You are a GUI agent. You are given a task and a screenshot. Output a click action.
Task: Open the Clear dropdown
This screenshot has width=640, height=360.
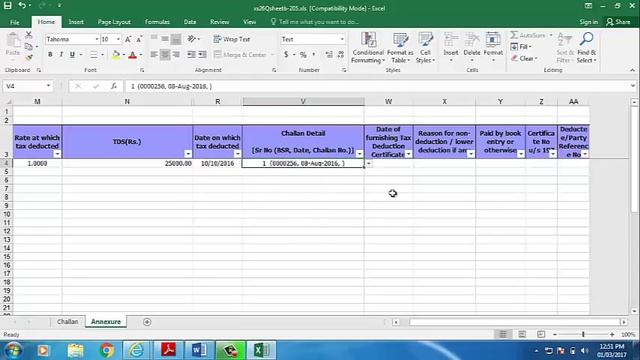click(x=524, y=58)
